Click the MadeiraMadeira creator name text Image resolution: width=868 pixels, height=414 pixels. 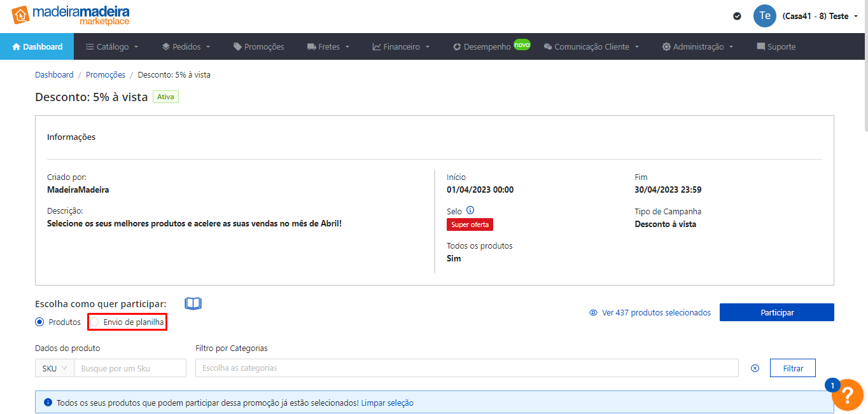coord(78,190)
